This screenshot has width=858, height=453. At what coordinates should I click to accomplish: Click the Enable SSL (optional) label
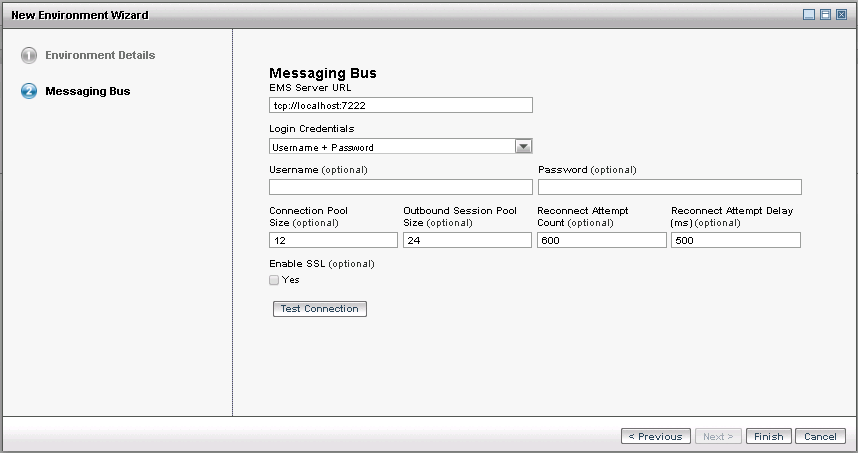pos(322,264)
